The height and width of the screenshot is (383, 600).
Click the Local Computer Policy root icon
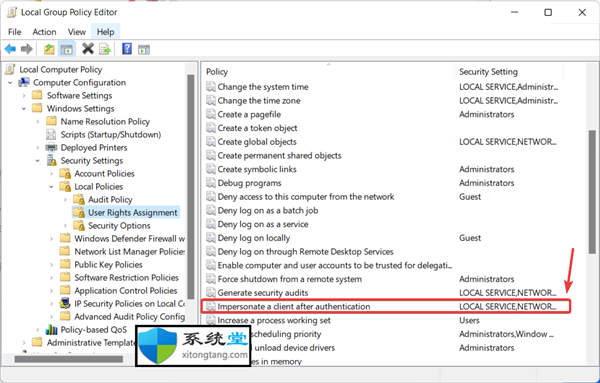tap(10, 69)
